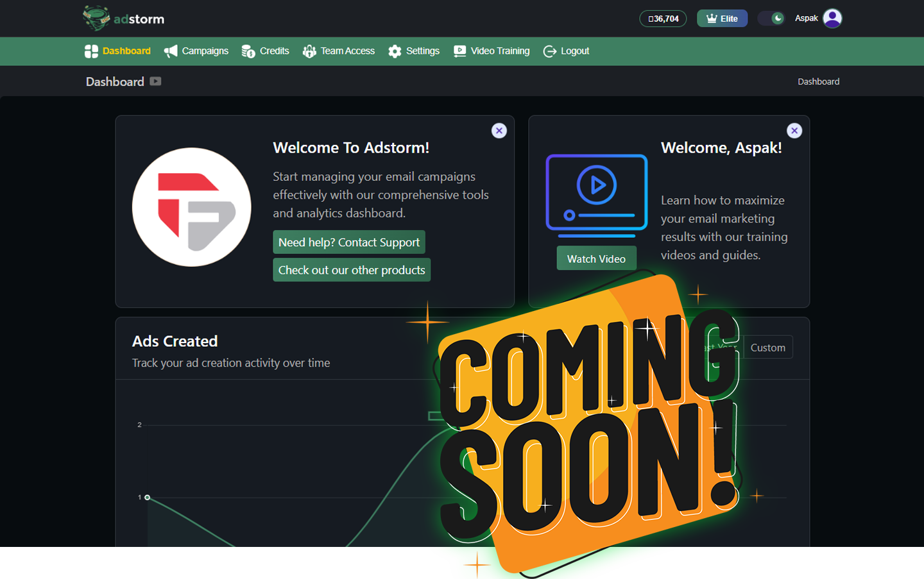Image resolution: width=924 pixels, height=579 pixels.
Task: Click the round red and gray logo
Action: tap(191, 207)
